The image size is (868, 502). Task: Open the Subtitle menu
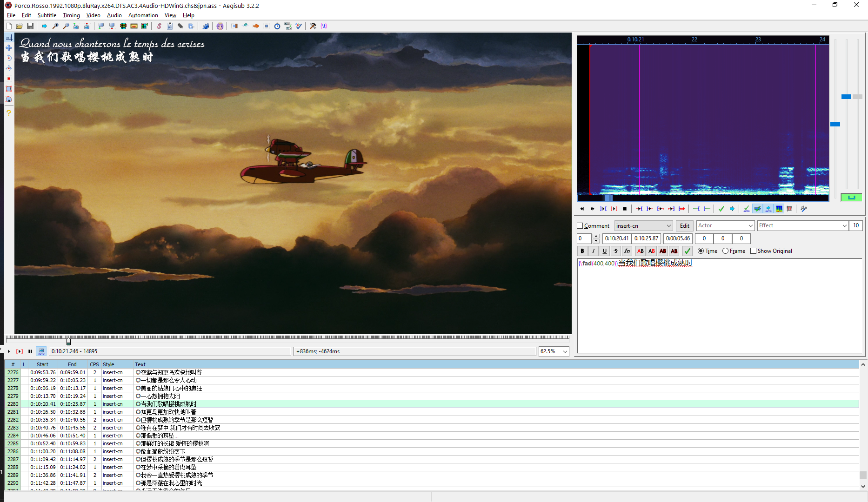click(47, 15)
